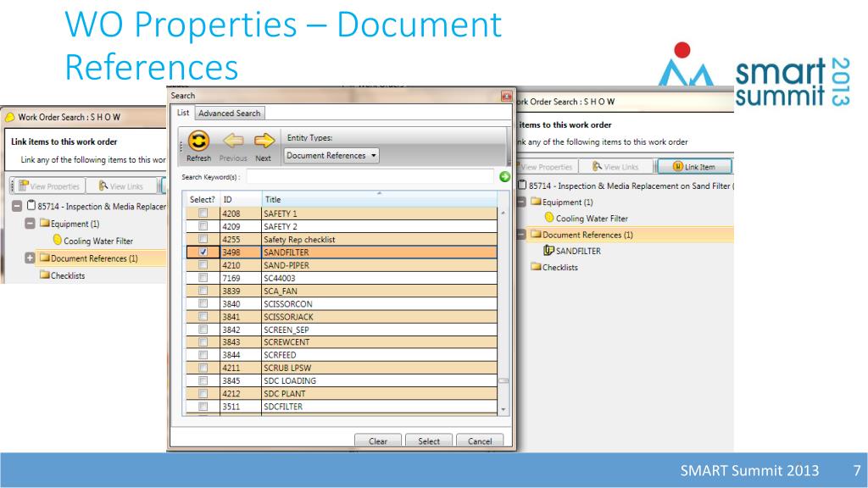Click the Cancel button
Viewport: 868px width, 488px height.
(480, 441)
